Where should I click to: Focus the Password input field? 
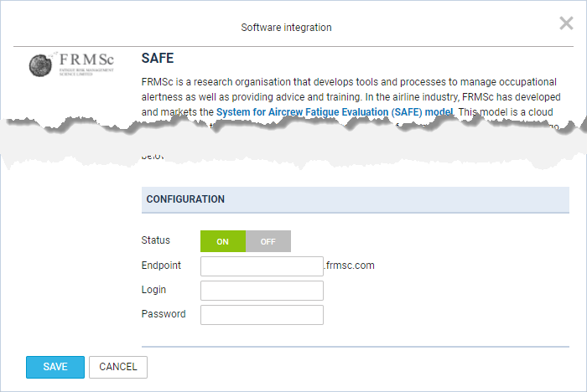[x=262, y=315]
